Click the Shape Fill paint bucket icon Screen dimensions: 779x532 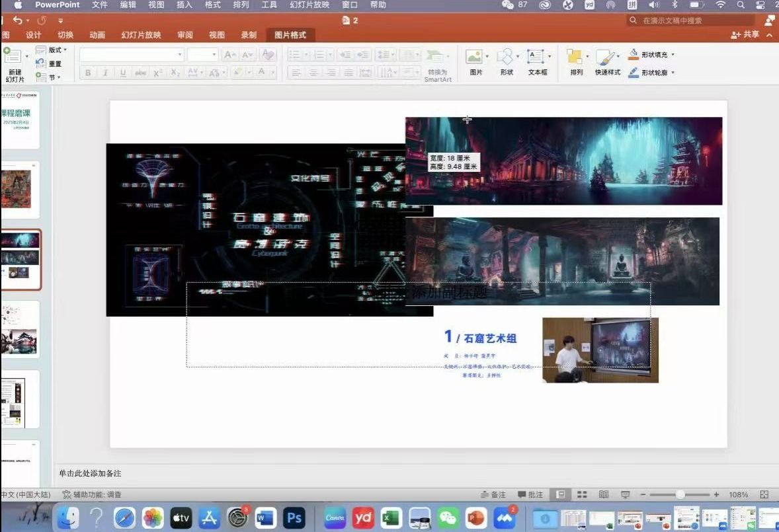633,55
